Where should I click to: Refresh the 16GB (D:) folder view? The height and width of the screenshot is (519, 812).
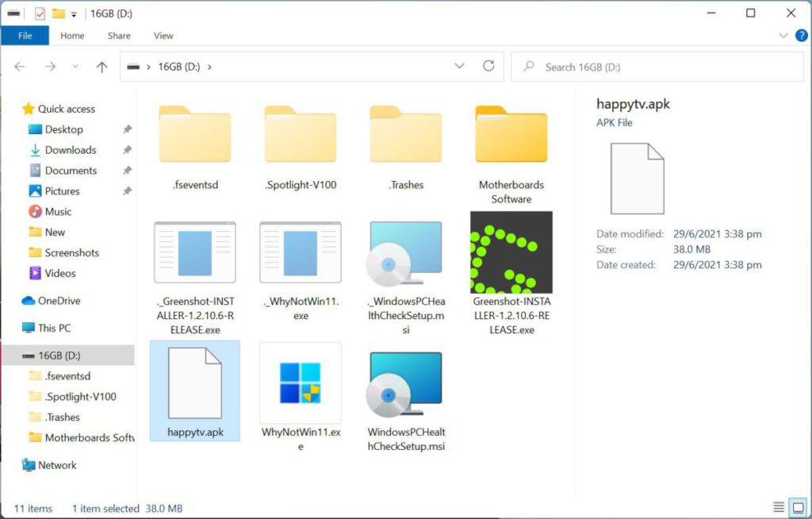click(x=488, y=66)
